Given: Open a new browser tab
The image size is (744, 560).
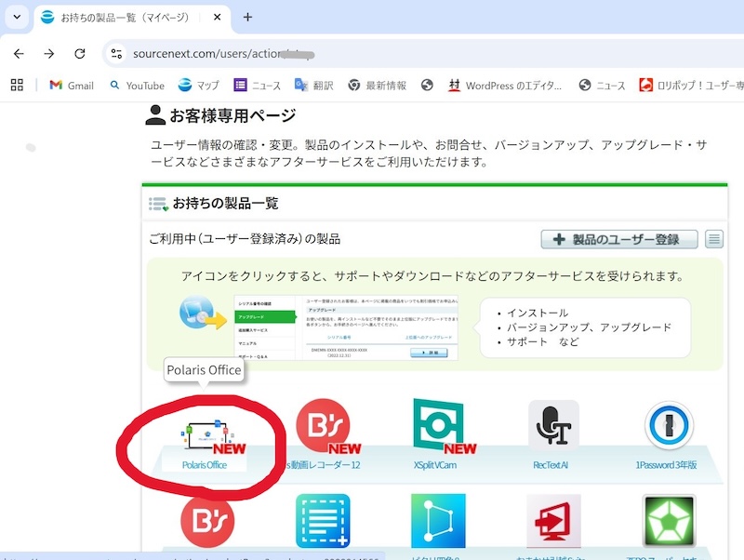Looking at the screenshot, I should pos(247,18).
